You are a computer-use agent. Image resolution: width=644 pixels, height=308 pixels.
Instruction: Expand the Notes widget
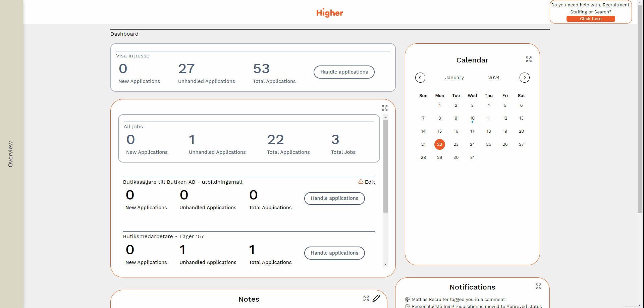pos(366,299)
